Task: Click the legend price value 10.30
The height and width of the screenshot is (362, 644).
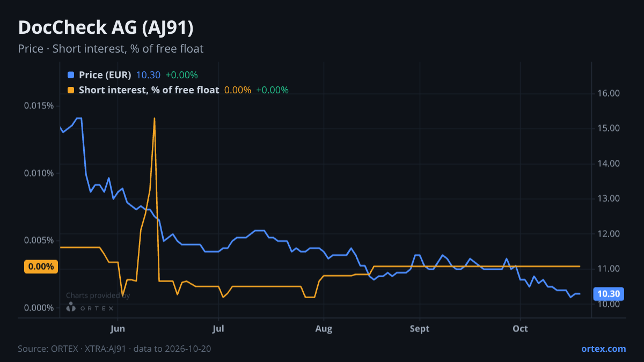Action: (148, 75)
